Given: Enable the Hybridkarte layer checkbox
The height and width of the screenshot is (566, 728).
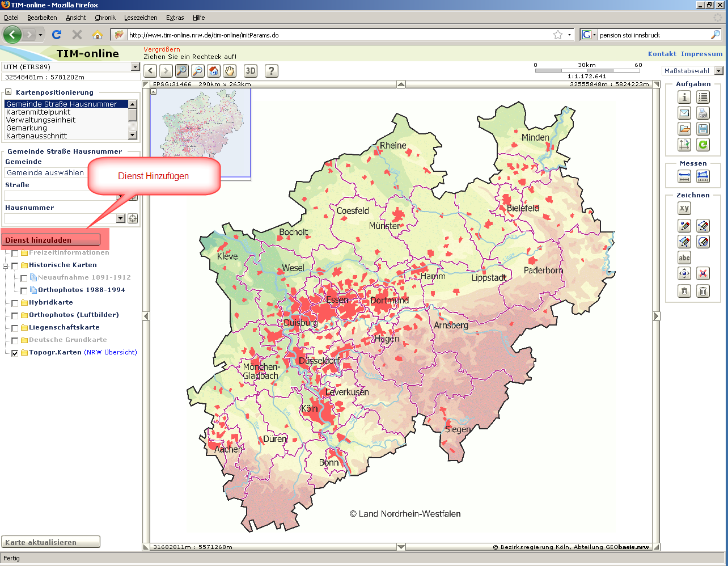Looking at the screenshot, I should (x=15, y=303).
